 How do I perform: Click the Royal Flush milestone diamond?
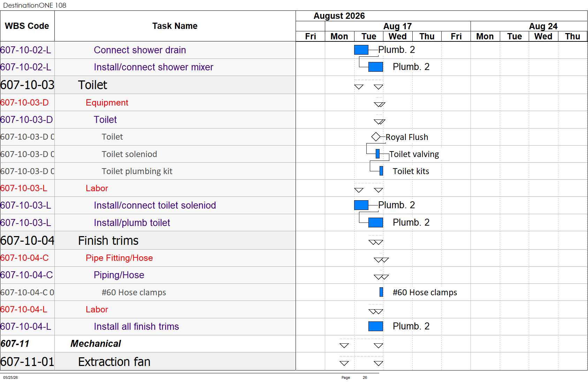(x=376, y=137)
